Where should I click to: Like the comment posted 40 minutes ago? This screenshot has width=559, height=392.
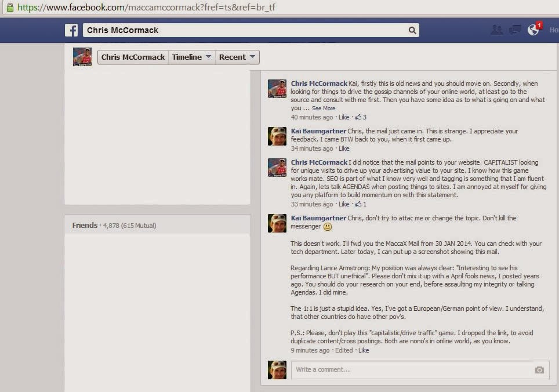tap(344, 117)
